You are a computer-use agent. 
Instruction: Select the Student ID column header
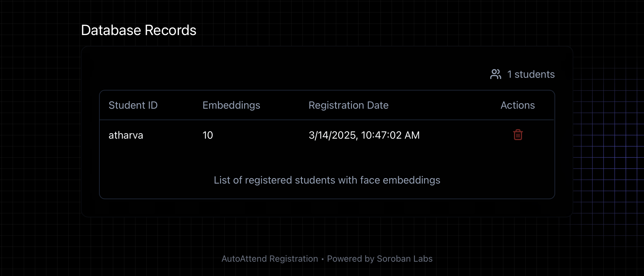click(x=133, y=105)
